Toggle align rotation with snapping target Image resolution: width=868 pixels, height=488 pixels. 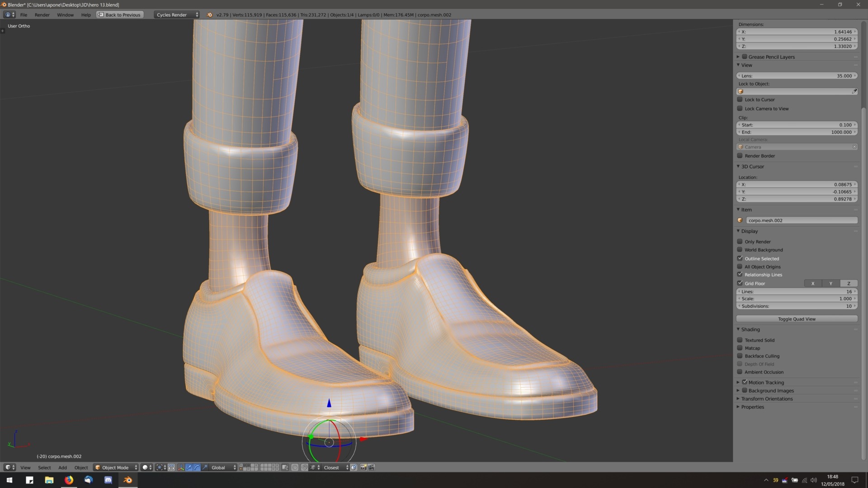[x=354, y=467]
